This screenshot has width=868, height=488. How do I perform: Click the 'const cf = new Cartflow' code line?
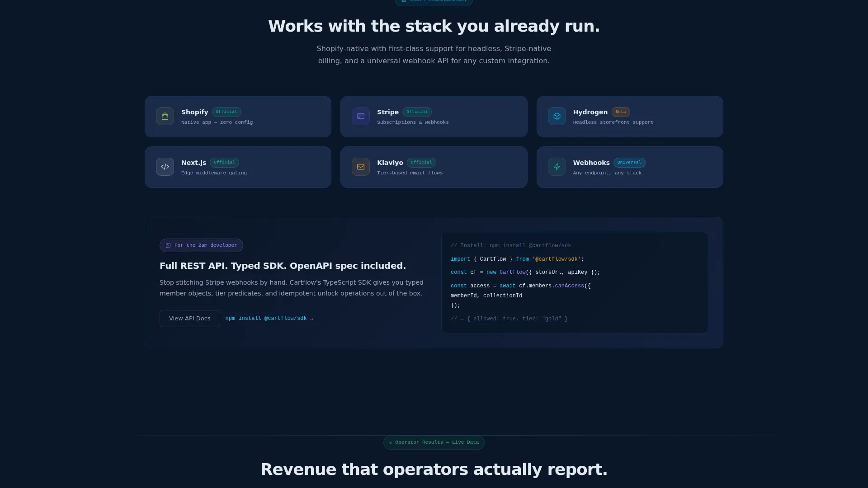click(x=525, y=272)
